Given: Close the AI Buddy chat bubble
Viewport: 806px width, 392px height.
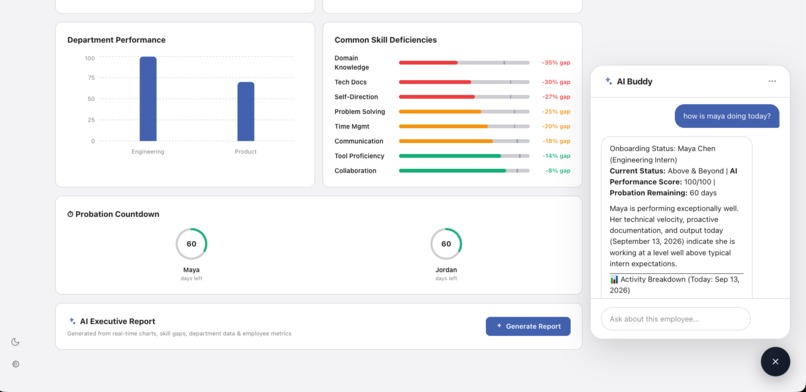Looking at the screenshot, I should click(775, 362).
